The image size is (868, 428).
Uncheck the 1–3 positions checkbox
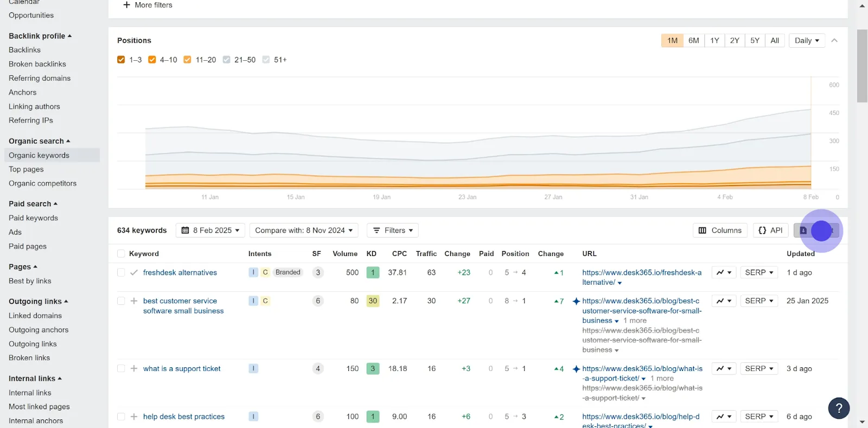coord(121,60)
